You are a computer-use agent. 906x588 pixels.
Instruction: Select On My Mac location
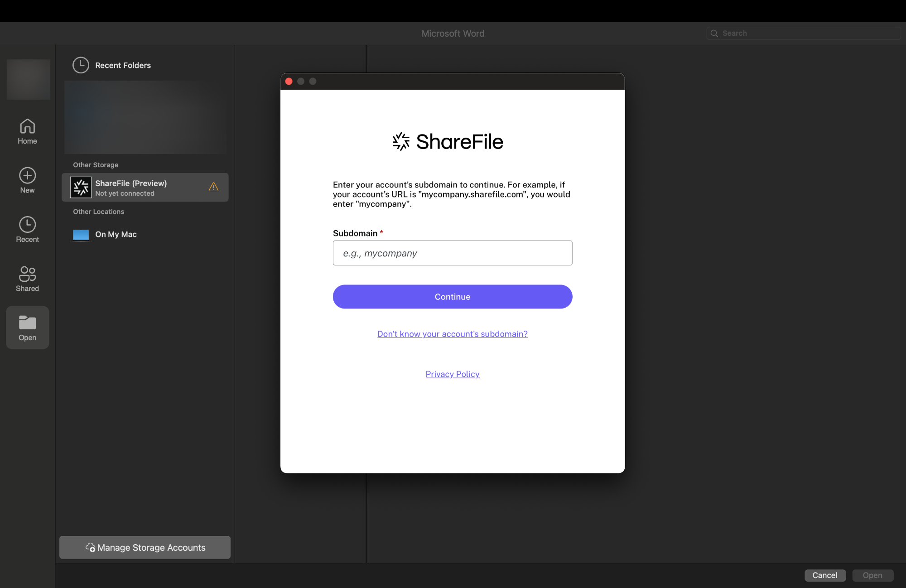click(x=116, y=233)
